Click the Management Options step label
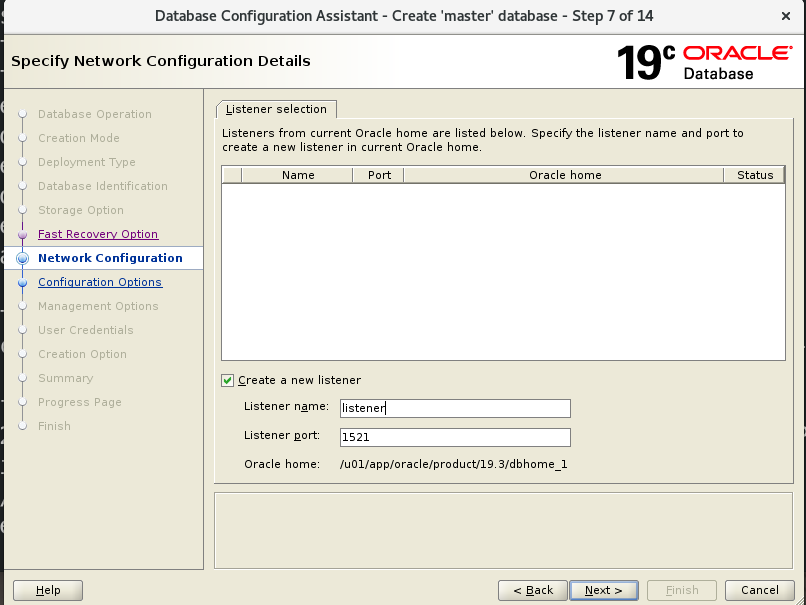Image resolution: width=806 pixels, height=605 pixels. pos(98,306)
